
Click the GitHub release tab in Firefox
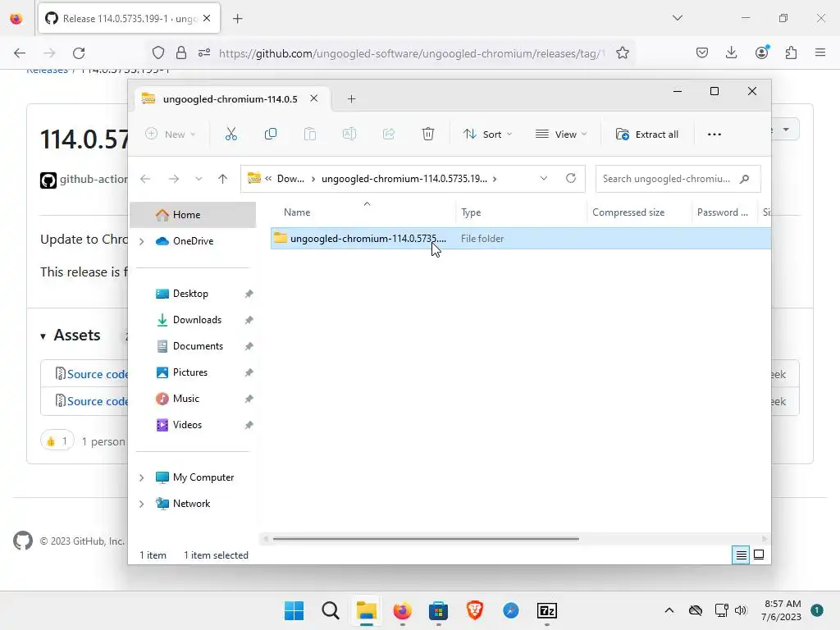[x=129, y=19]
